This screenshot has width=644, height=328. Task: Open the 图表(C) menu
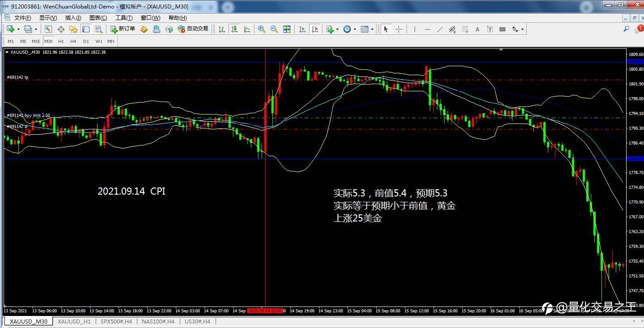[x=98, y=18]
